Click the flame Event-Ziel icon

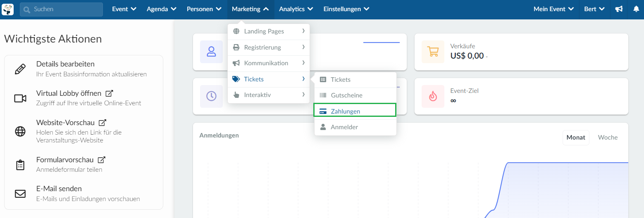click(x=433, y=96)
